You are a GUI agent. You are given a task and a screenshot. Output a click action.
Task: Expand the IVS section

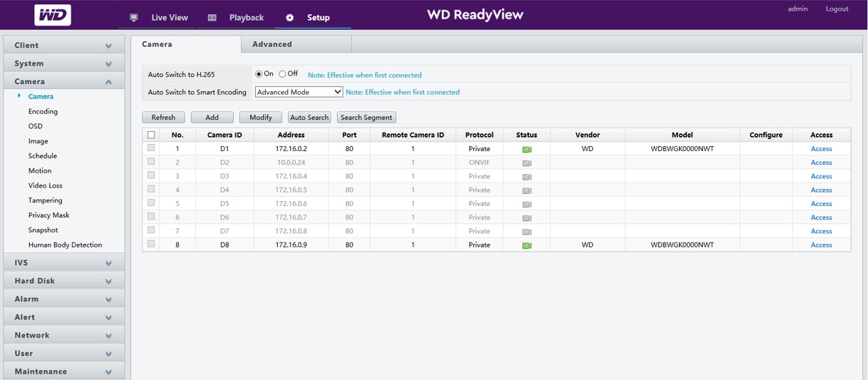(x=64, y=262)
